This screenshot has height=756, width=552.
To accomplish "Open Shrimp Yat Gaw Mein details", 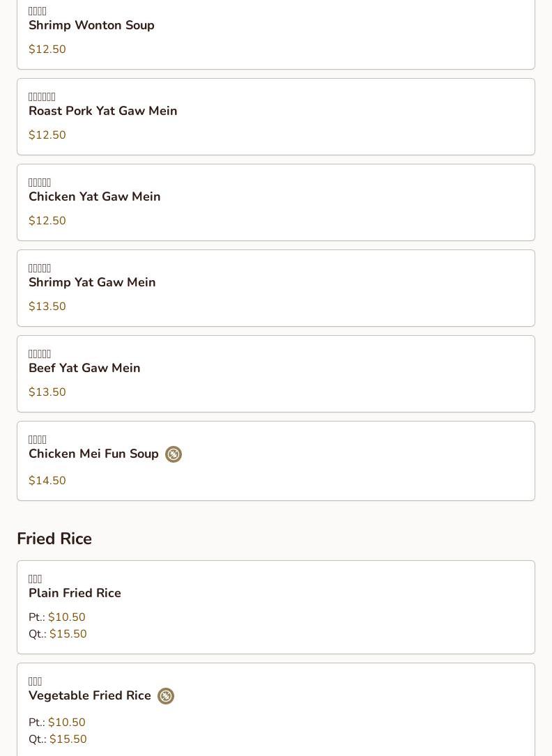I will (92, 283).
